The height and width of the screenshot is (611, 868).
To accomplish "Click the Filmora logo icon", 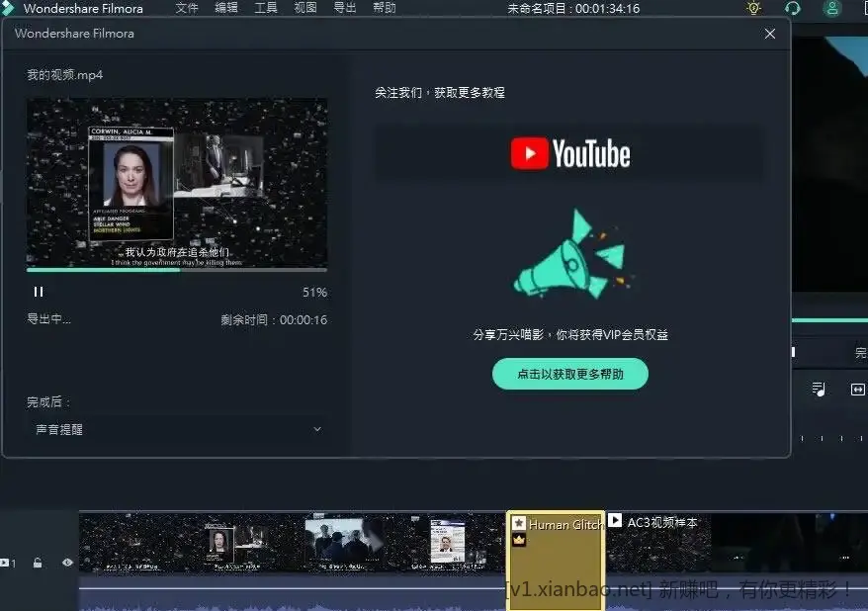I will point(7,8).
